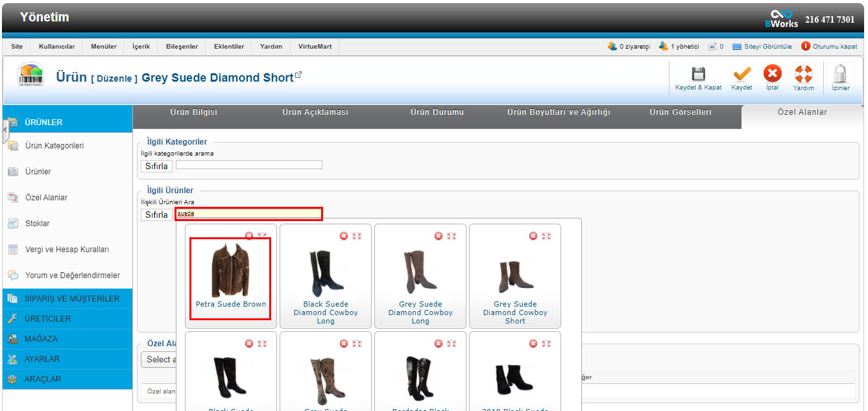Remove Grey Suede Diamond Cowboy Short card

click(533, 236)
